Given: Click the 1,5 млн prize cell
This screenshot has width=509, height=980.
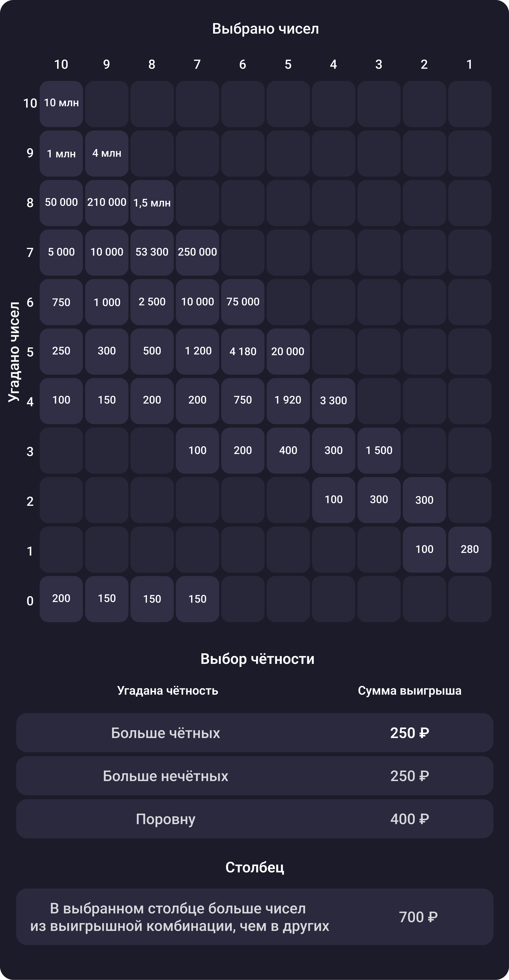Looking at the screenshot, I should point(152,203).
